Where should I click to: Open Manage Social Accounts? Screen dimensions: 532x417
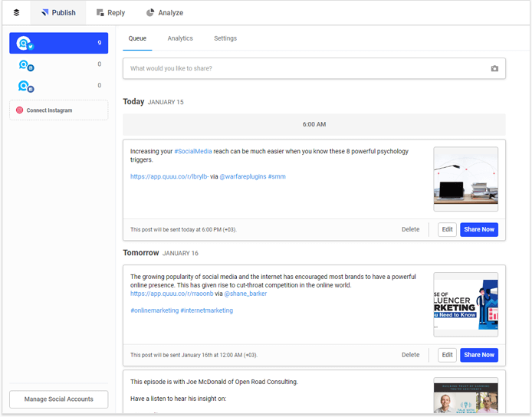coord(59,399)
